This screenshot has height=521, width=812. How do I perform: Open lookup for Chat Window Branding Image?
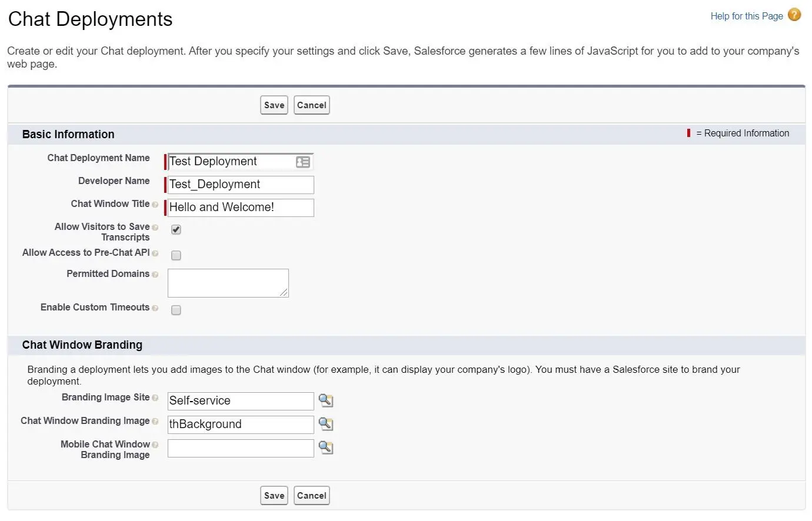[325, 424]
